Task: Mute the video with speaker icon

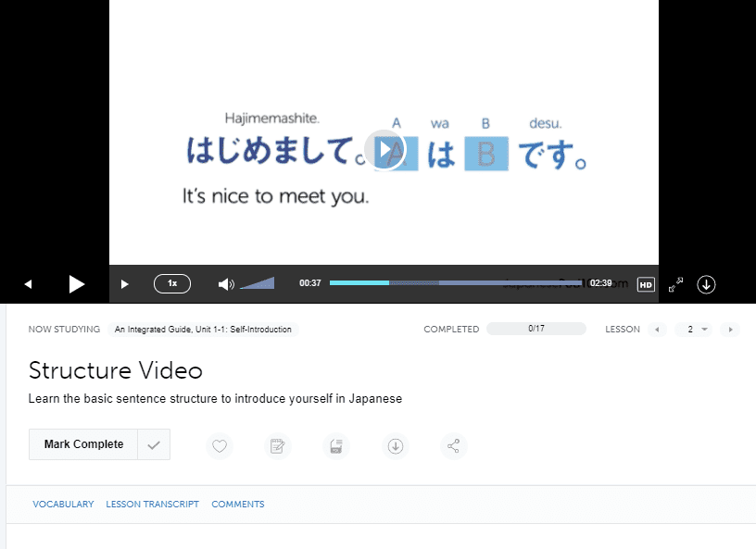Action: tap(226, 284)
